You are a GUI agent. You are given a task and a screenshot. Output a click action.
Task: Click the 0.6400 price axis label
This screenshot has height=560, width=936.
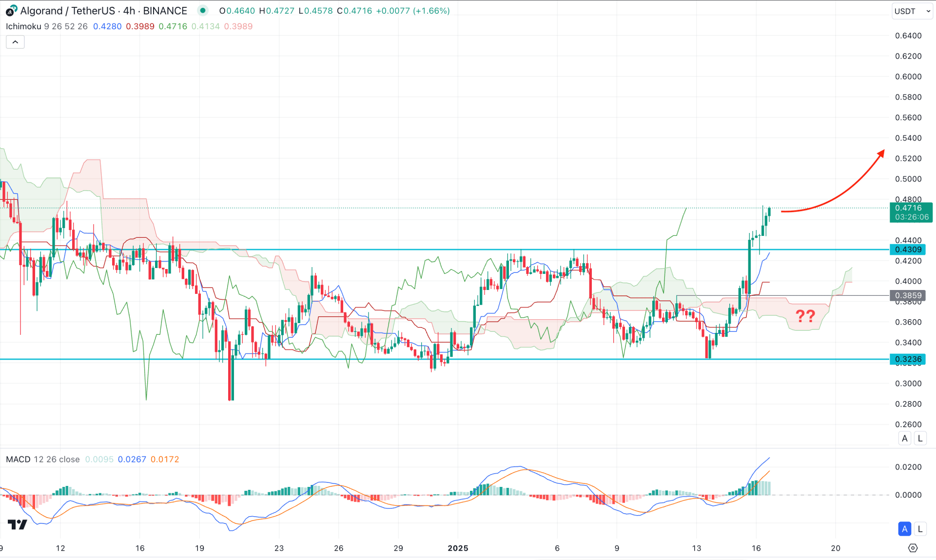click(908, 36)
